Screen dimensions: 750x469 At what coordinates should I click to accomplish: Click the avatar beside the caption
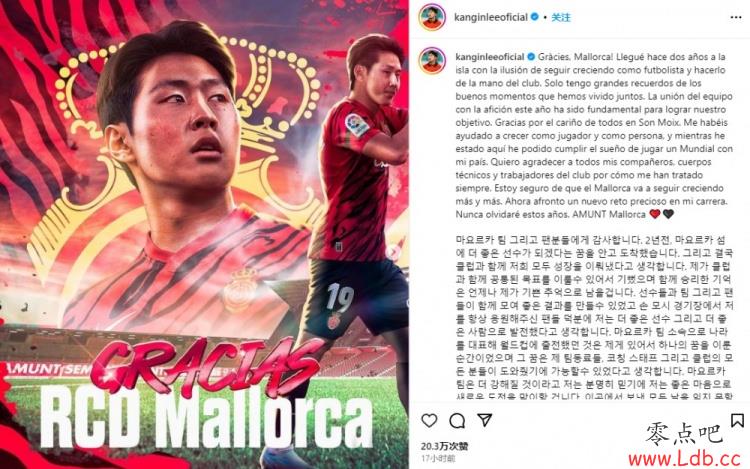pyautogui.click(x=432, y=61)
